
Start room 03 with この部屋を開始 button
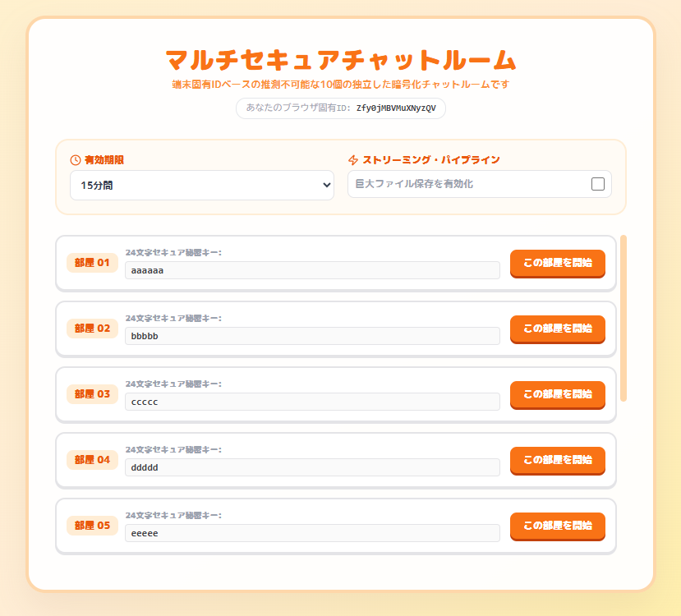point(558,394)
